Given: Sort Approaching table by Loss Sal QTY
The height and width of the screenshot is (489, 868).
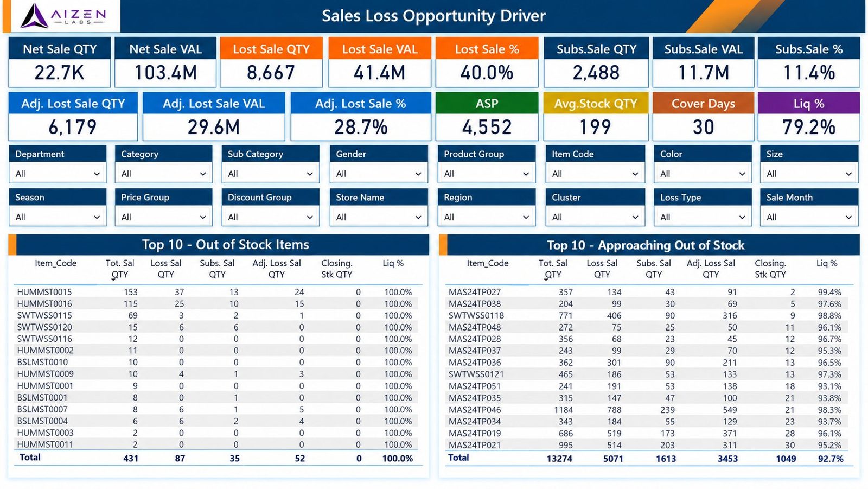Looking at the screenshot, I should point(602,269).
